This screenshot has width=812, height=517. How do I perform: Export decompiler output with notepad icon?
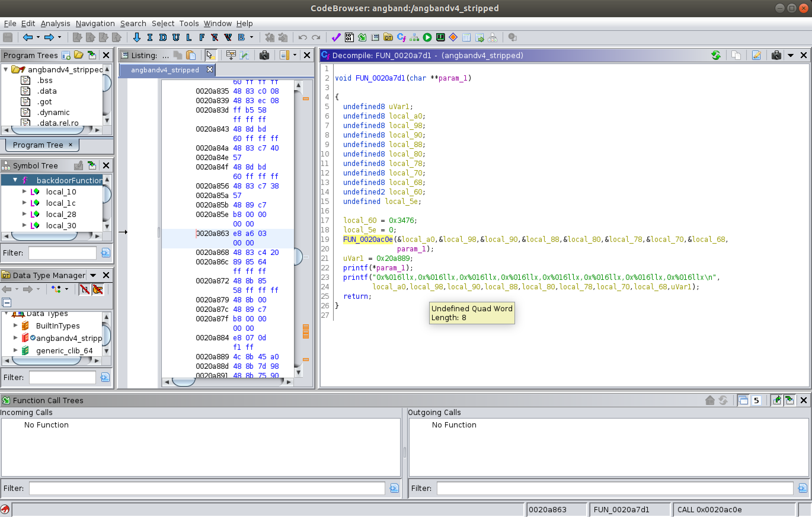pyautogui.click(x=756, y=55)
